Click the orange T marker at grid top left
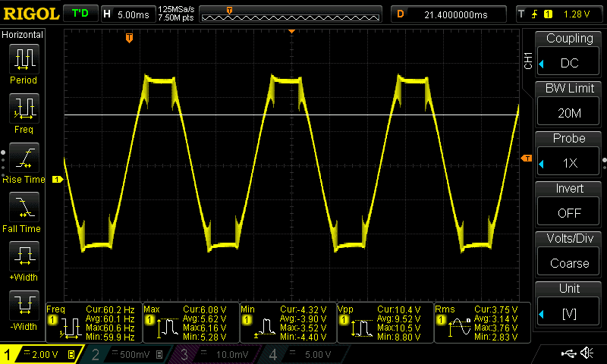 pos(129,37)
